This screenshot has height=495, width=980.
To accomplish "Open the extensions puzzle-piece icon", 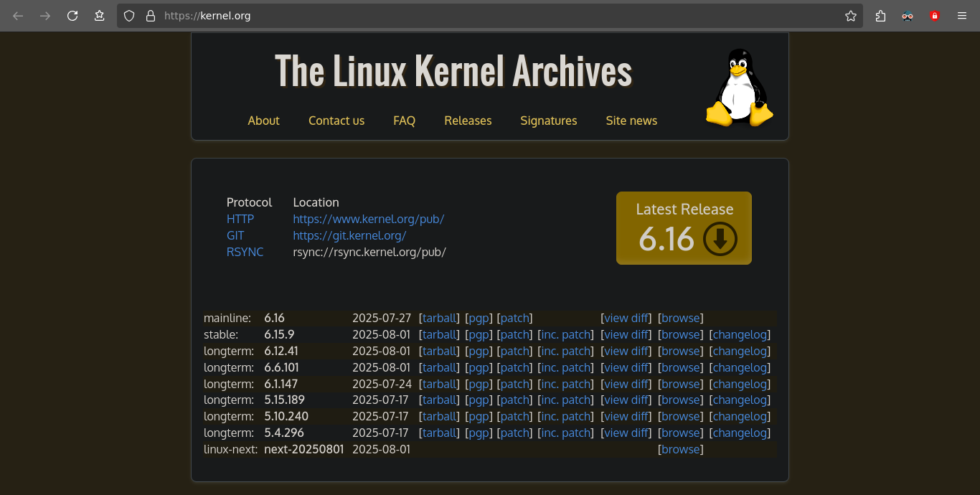I will 880,16.
